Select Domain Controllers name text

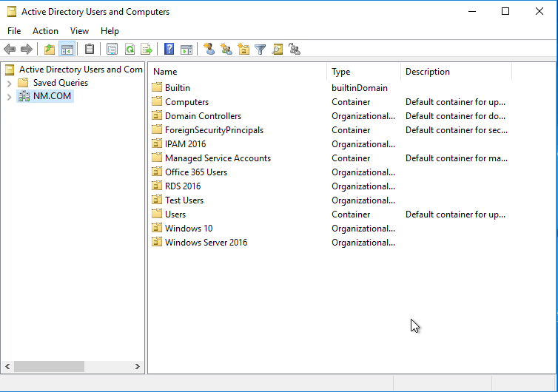click(203, 115)
